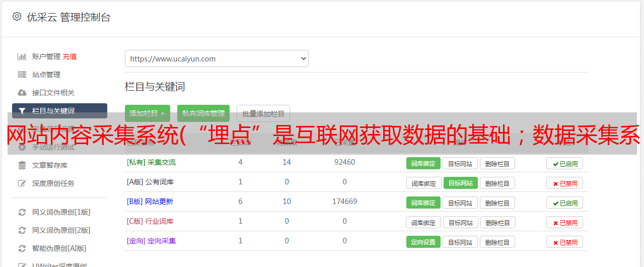Select the 栏目与关键词 sidebar item
644x267 pixels.
[x=59, y=111]
